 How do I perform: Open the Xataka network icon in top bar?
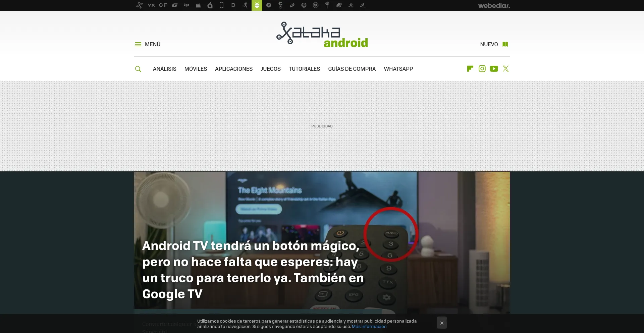[x=140, y=5]
